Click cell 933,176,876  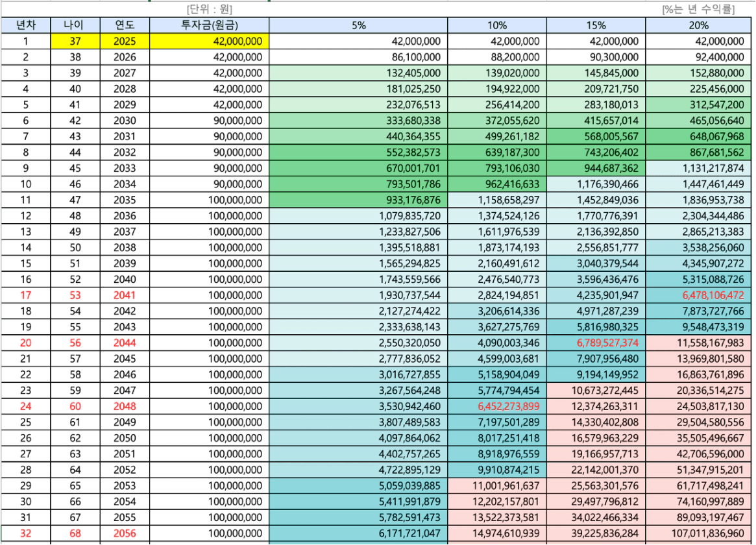(358, 200)
